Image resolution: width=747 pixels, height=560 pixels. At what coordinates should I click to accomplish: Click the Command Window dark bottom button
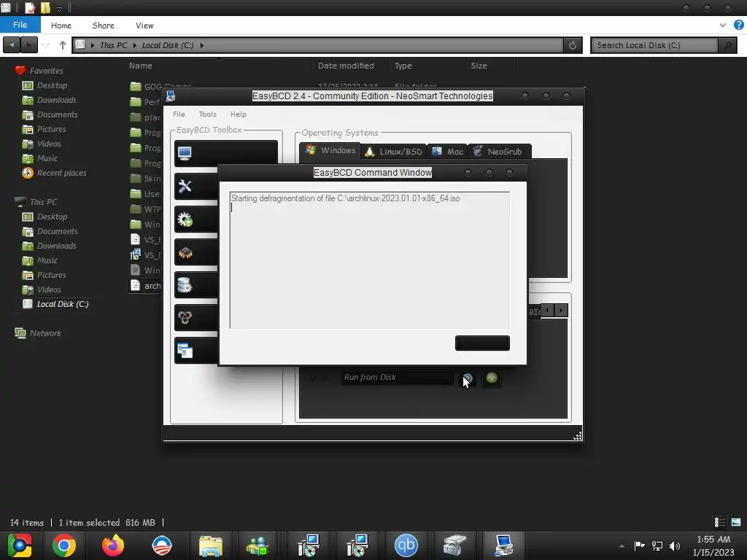pyautogui.click(x=482, y=343)
